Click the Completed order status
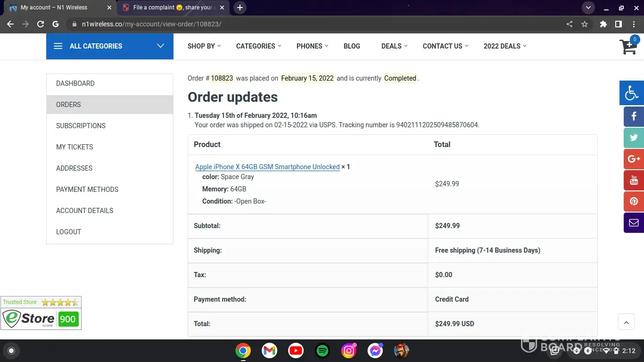The image size is (644, 362). point(400,78)
